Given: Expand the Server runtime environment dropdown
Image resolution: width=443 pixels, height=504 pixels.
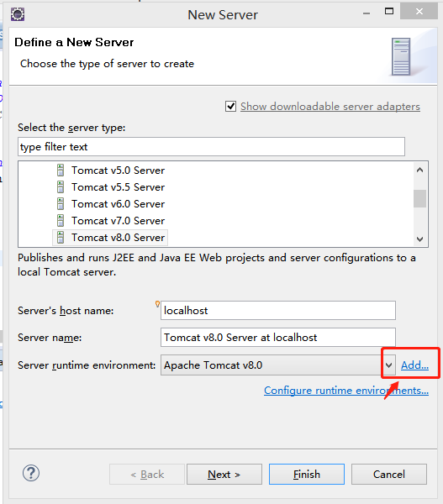Looking at the screenshot, I should tap(388, 365).
